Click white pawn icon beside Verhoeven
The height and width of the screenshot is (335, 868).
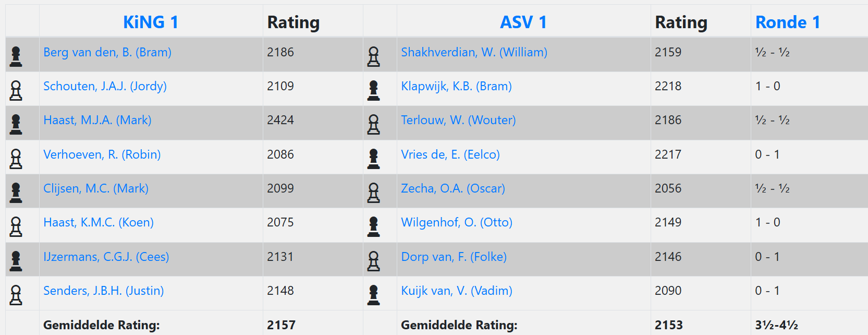tap(16, 159)
